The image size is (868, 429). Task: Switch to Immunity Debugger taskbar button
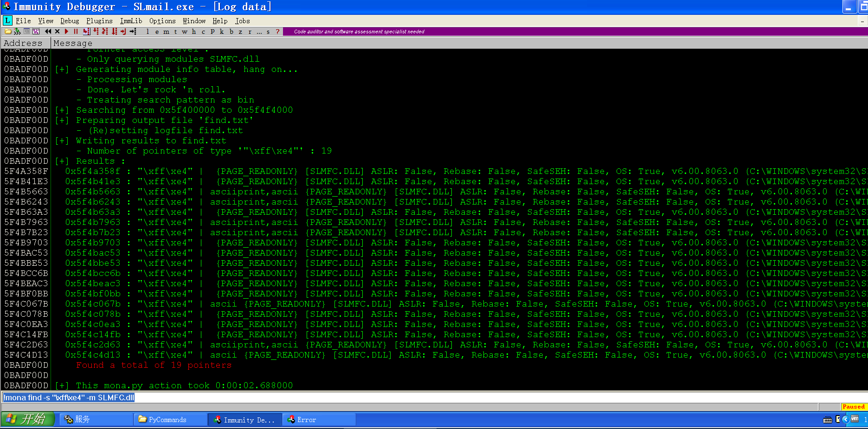[x=245, y=419]
